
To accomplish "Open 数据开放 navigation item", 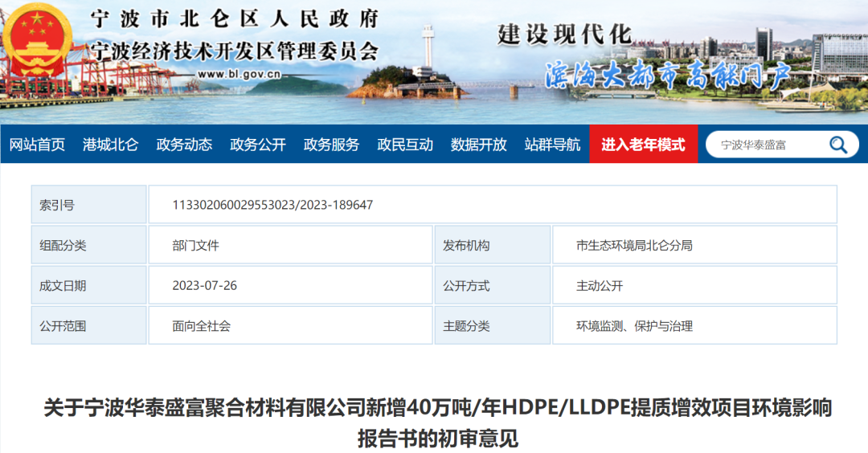I will pyautogui.click(x=479, y=145).
